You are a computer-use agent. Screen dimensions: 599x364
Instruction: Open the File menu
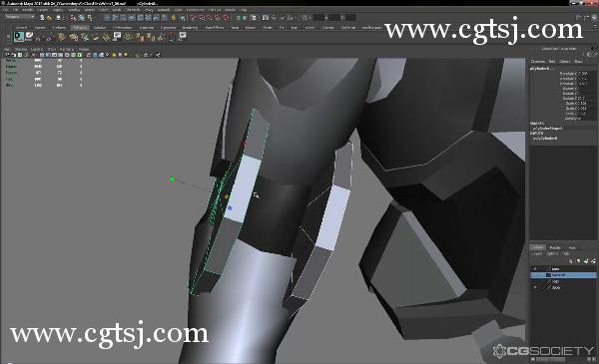point(5,10)
